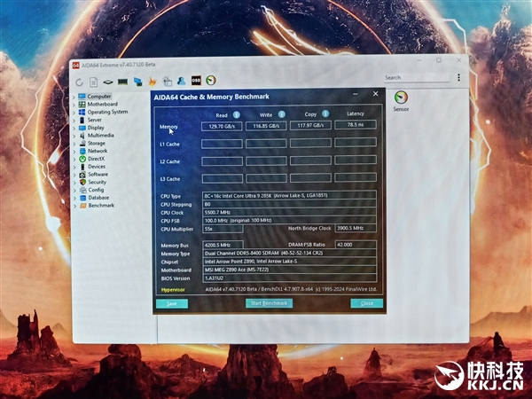Screen dimensions: 532x399
Task: Click the memory module toolbar icon
Action: [x=122, y=82]
